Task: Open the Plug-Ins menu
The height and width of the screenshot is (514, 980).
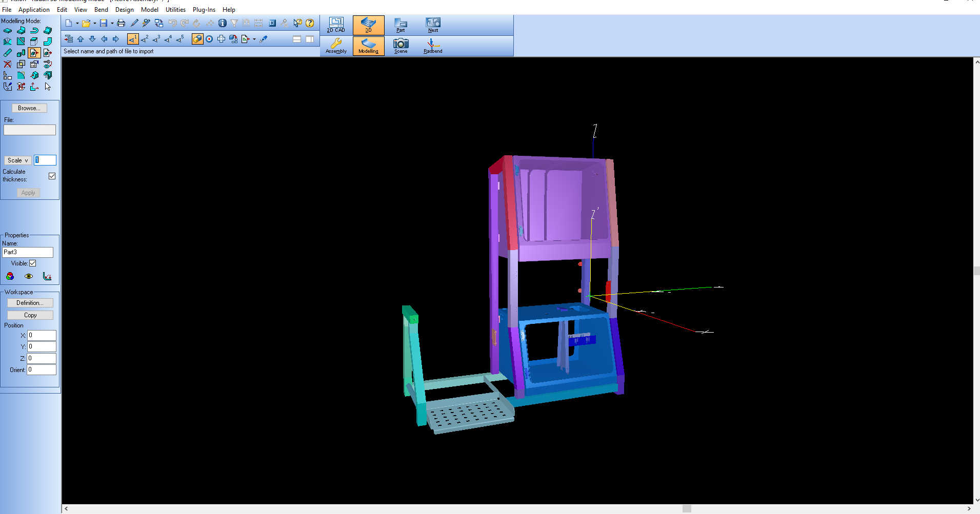Action: [204, 10]
